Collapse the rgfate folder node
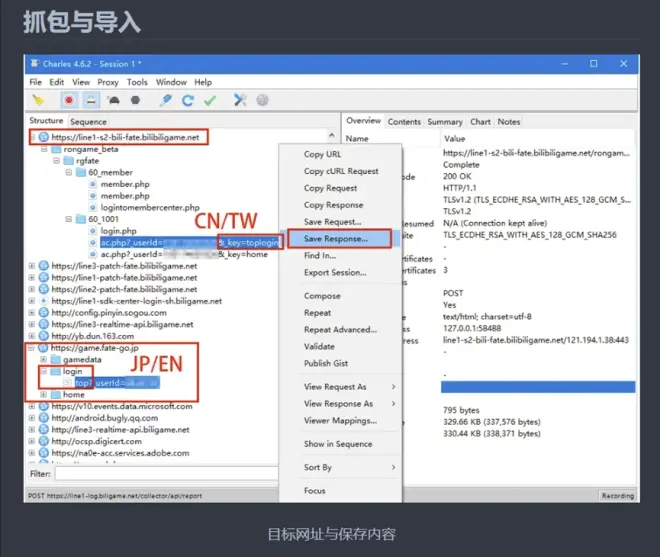 pyautogui.click(x=56, y=160)
